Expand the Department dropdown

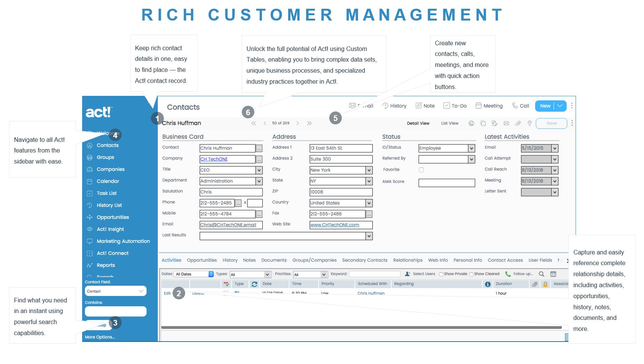[259, 181]
